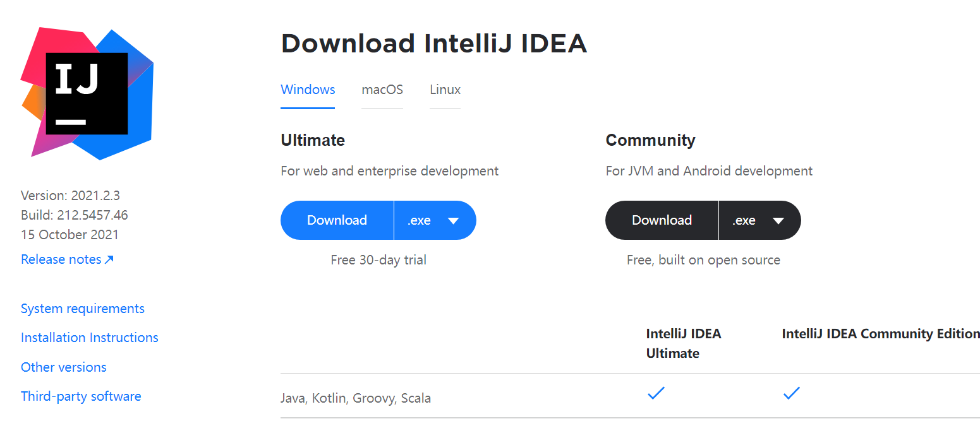
Task: Click the IntelliJ IDEA Ultimate column header
Action: (x=684, y=343)
